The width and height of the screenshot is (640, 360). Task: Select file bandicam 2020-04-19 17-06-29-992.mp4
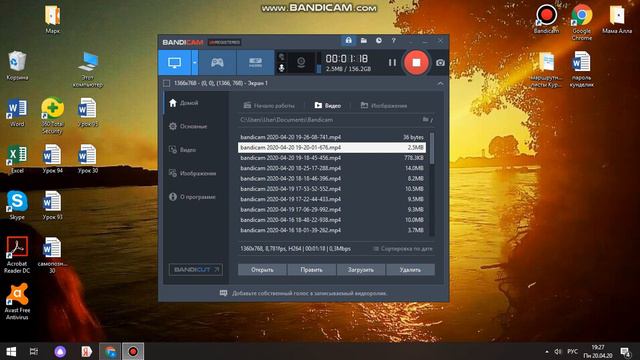(332, 209)
